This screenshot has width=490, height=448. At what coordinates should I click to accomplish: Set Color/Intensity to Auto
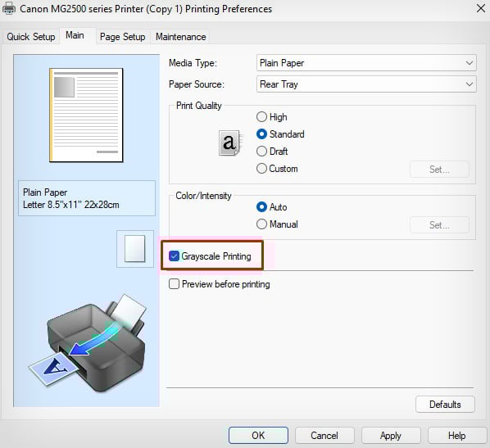coord(271,207)
